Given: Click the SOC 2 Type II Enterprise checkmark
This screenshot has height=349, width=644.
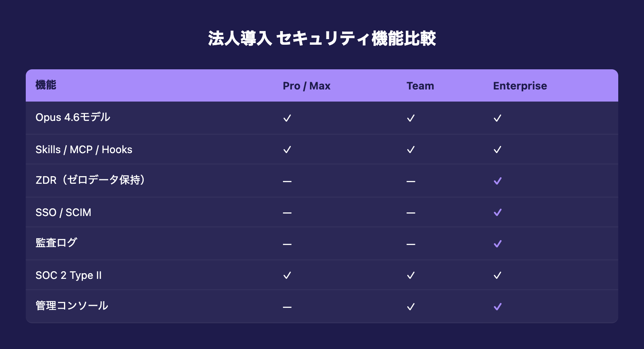Looking at the screenshot, I should 497,275.
